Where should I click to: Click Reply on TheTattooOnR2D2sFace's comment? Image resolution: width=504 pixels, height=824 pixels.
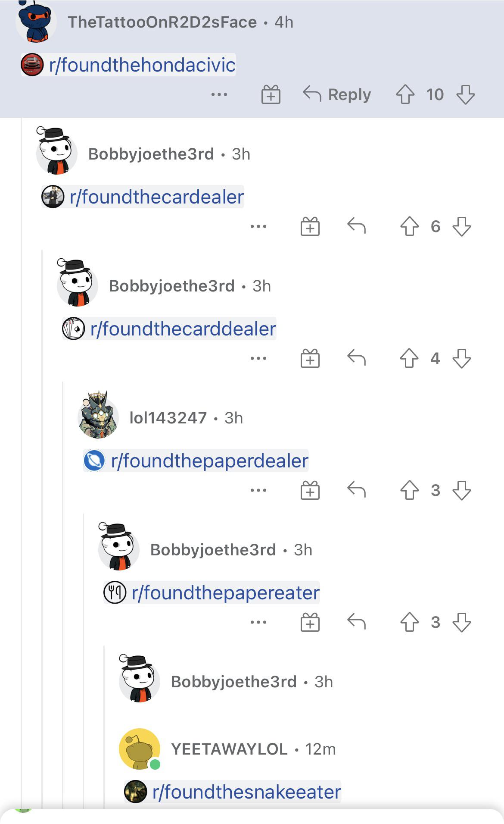[x=337, y=94]
